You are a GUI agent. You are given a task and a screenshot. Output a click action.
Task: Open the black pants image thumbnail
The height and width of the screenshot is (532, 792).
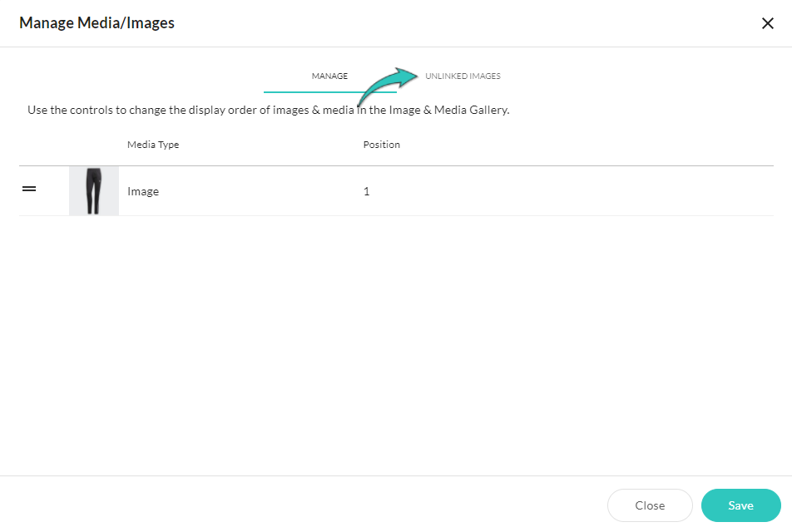tap(94, 191)
